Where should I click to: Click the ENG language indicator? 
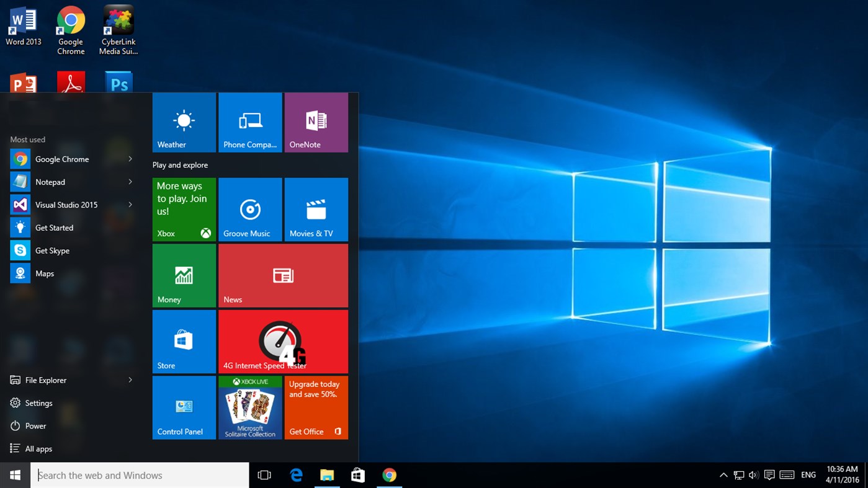tap(808, 475)
